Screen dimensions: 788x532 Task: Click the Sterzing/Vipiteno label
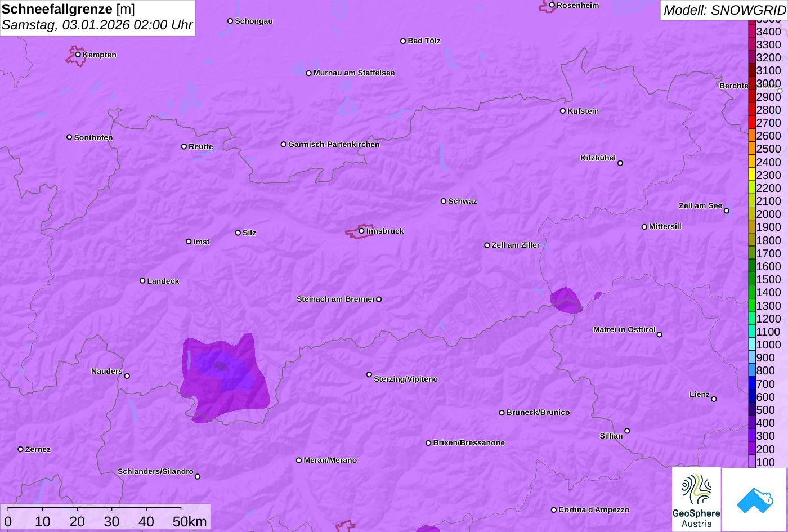[406, 379]
